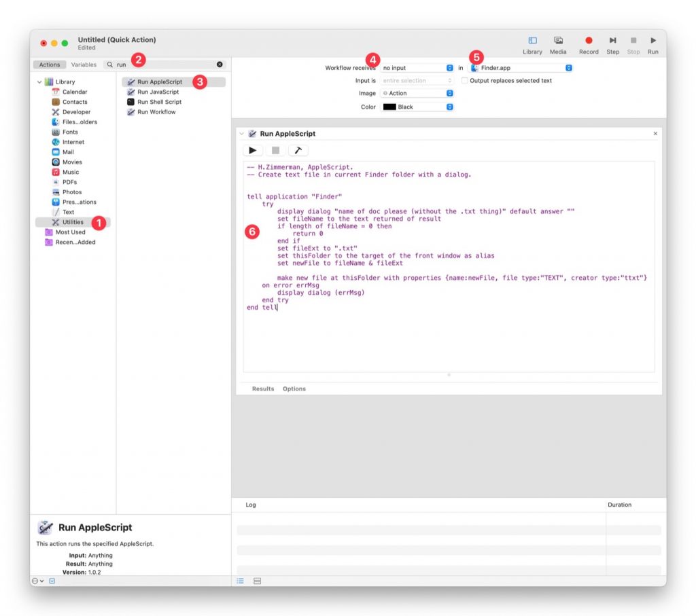Image resolution: width=696 pixels, height=616 pixels.
Task: Select Run JavaScript in the actions list
Action: click(x=158, y=92)
